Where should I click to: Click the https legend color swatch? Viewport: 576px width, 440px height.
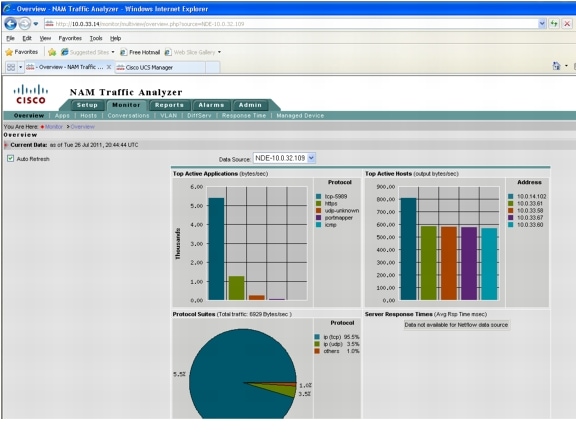click(318, 203)
